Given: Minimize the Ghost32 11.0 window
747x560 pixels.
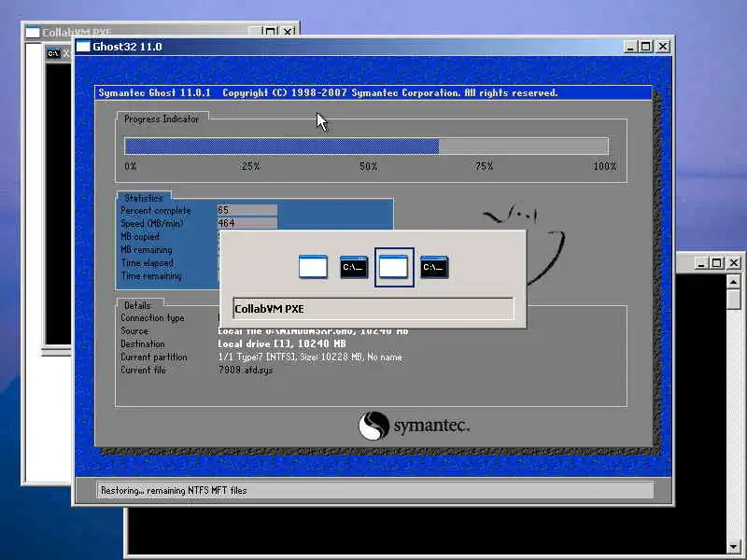Looking at the screenshot, I should [629, 46].
